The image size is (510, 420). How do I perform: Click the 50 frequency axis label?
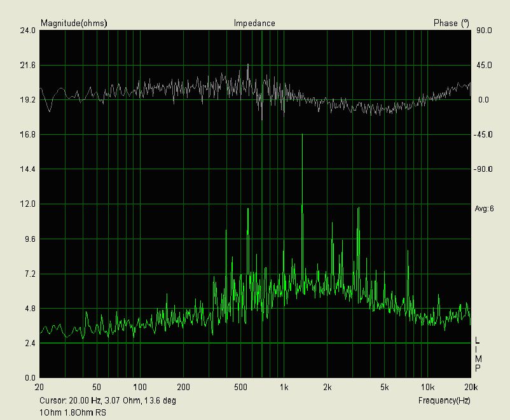97,387
